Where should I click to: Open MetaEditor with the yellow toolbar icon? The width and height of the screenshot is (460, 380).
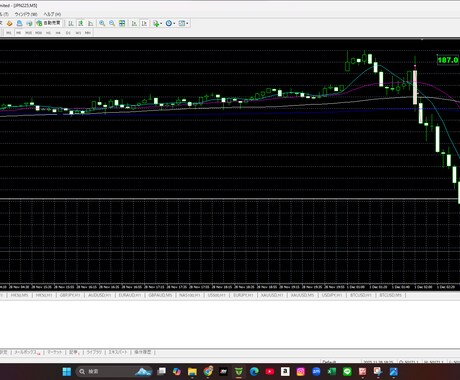(x=10, y=23)
